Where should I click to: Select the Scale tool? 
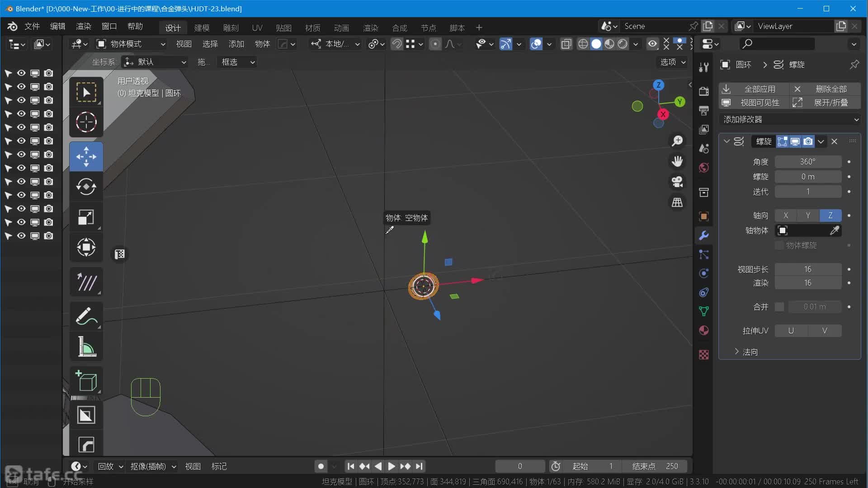click(x=86, y=217)
